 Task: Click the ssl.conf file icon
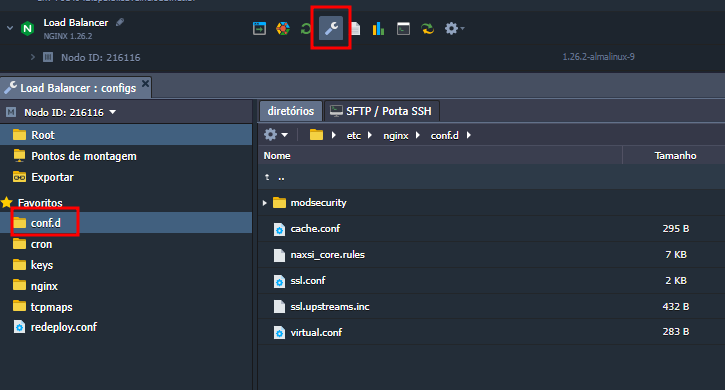pyautogui.click(x=279, y=281)
